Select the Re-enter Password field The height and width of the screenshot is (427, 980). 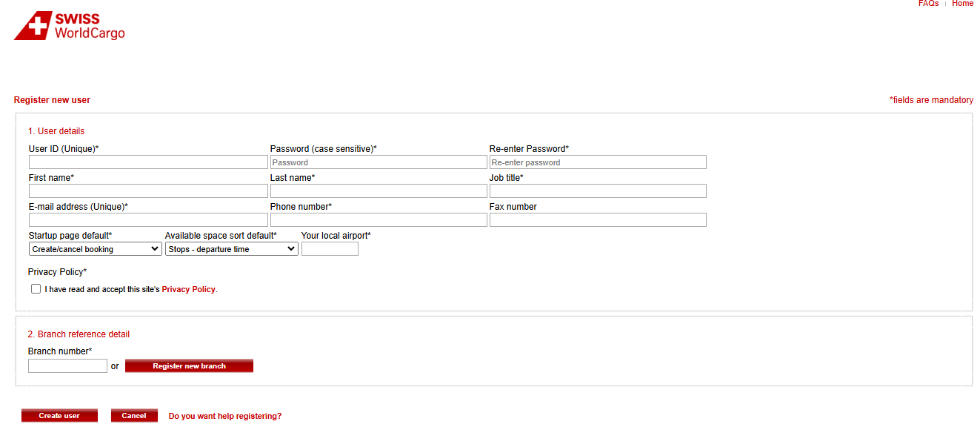[598, 162]
